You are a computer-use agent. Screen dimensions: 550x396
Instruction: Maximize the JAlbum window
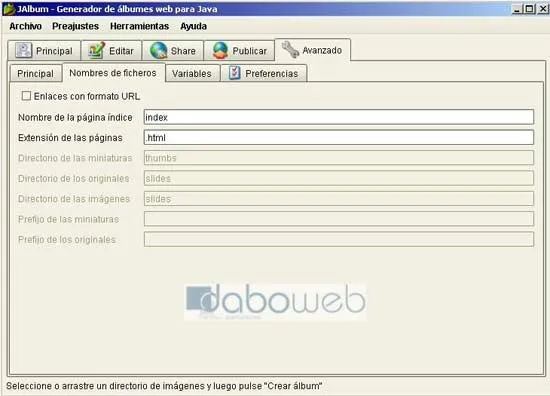[x=529, y=9]
